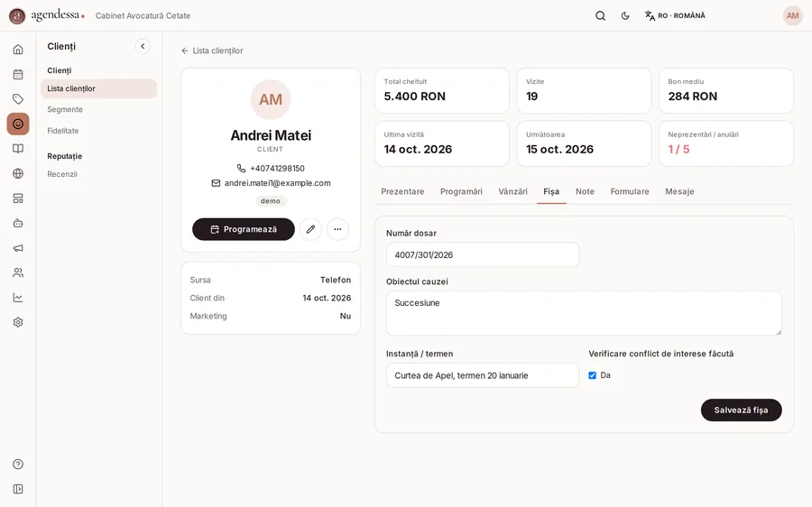812x507 pixels.
Task: Open the RO - ROMÂNĂ language selector
Action: point(675,15)
